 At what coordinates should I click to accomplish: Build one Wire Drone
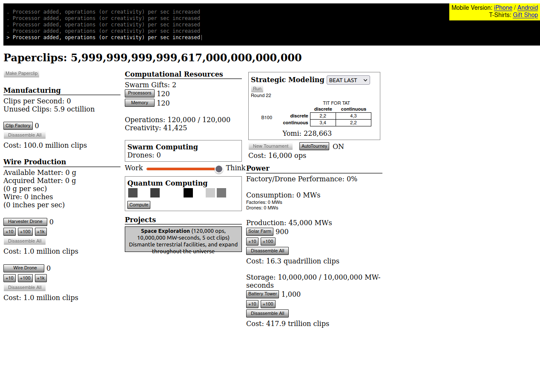[24, 268]
